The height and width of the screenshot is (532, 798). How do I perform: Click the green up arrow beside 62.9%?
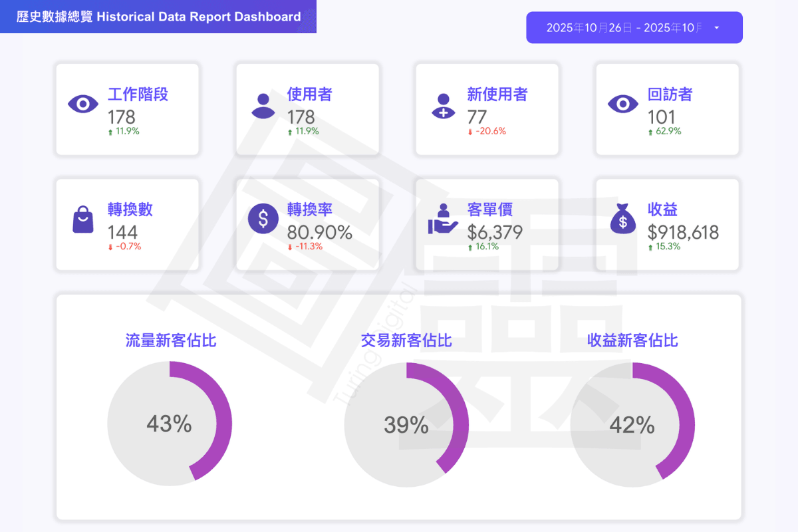pyautogui.click(x=650, y=132)
